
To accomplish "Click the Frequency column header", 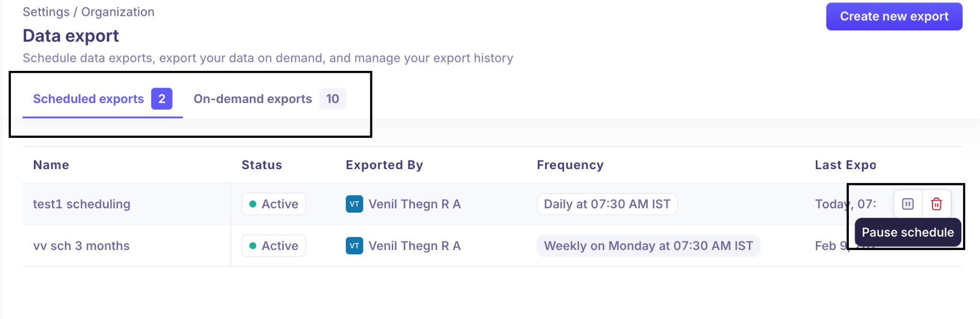I will tap(570, 165).
